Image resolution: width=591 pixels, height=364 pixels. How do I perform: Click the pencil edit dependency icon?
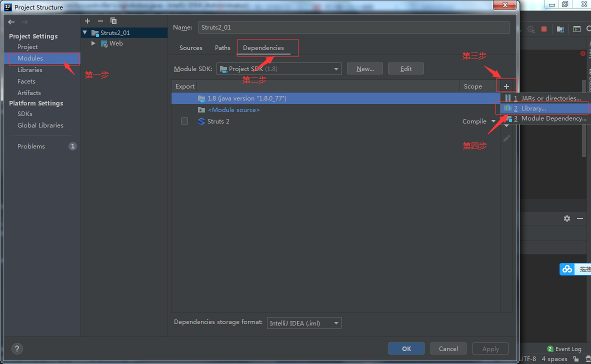click(506, 138)
